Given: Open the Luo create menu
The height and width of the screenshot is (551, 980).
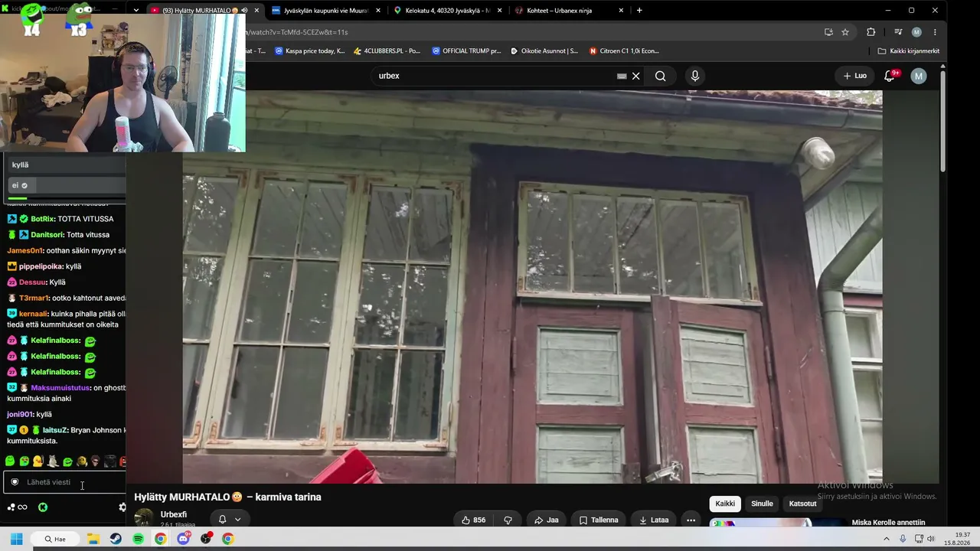Looking at the screenshot, I should pyautogui.click(x=854, y=76).
